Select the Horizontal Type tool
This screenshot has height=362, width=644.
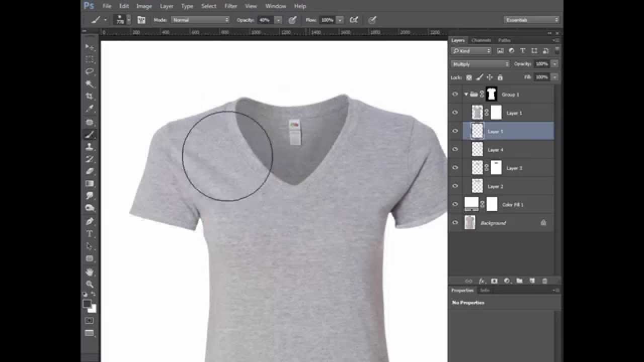(90, 234)
